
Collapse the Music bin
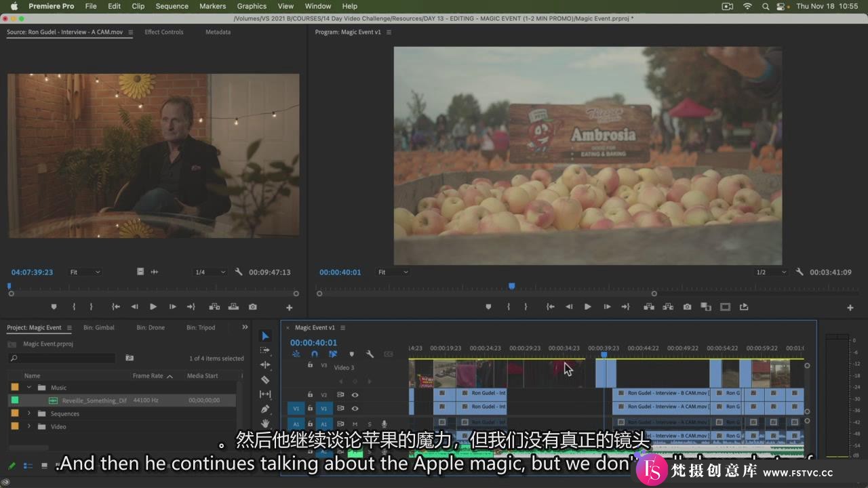click(x=29, y=388)
